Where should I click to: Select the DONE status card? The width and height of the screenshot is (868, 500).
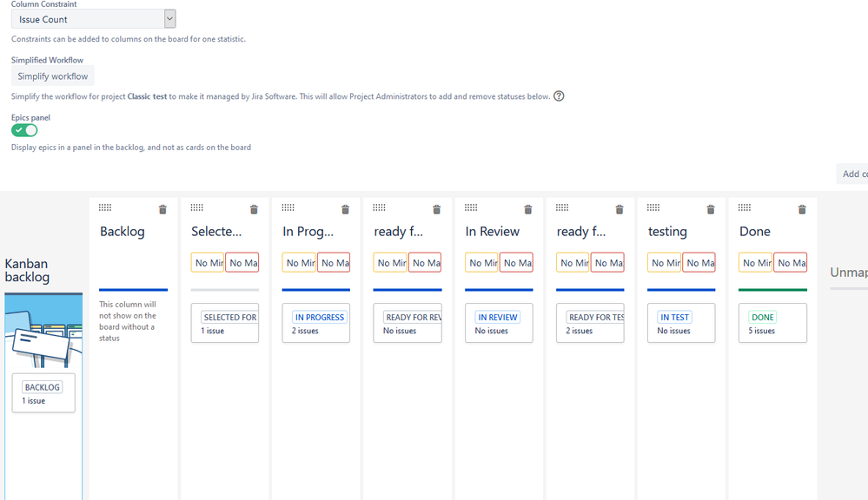pos(772,323)
